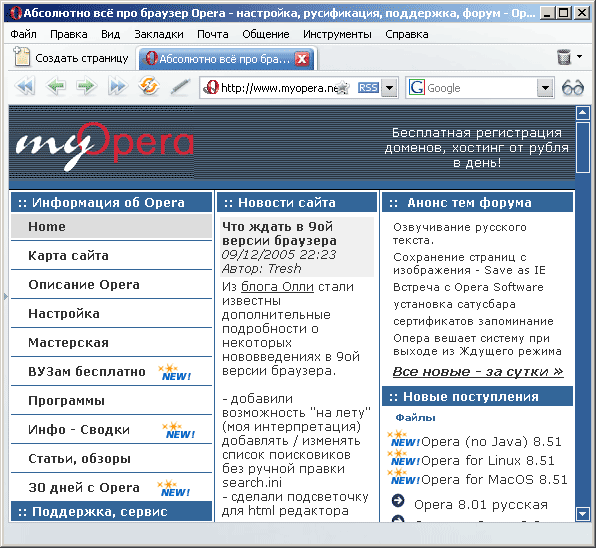Image resolution: width=596 pixels, height=548 pixels.
Task: Open the сертификатов запоминание topic
Action: tap(473, 321)
